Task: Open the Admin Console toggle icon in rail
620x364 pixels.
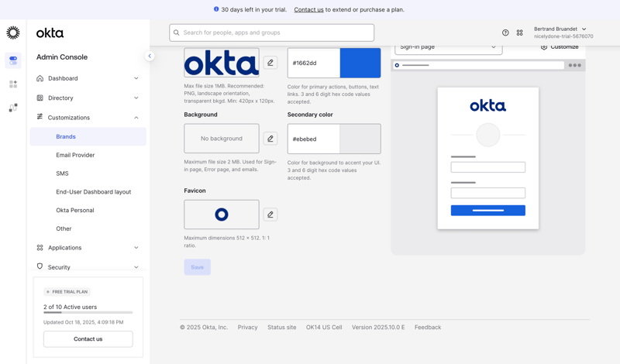Action: pos(13,60)
